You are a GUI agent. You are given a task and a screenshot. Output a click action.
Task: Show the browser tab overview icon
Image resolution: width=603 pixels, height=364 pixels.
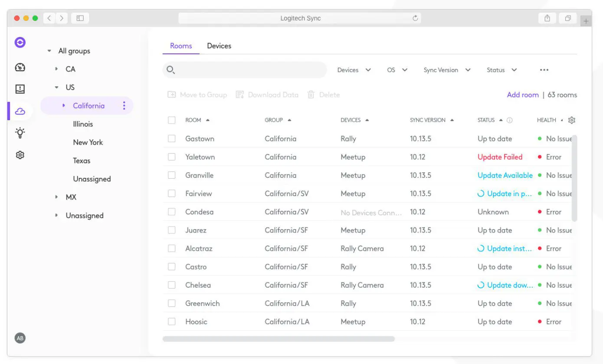pyautogui.click(x=567, y=18)
